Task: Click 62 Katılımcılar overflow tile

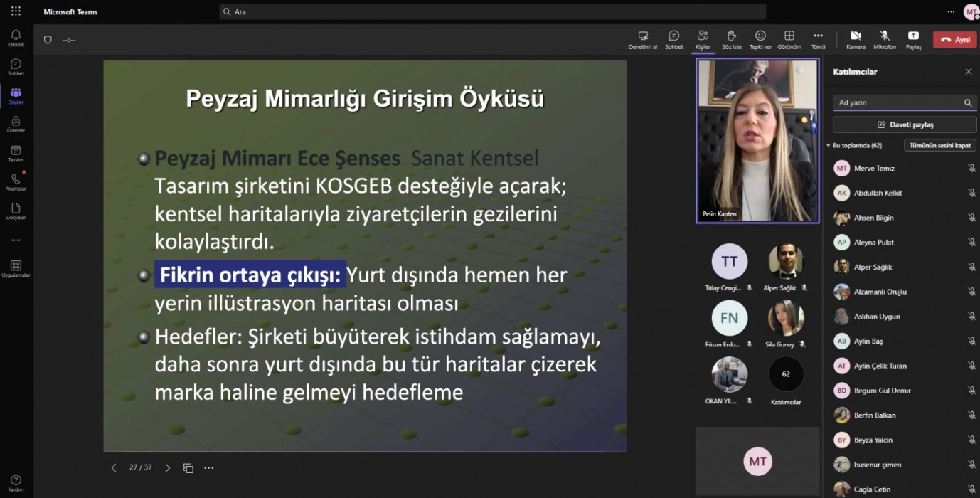Action: (x=786, y=381)
